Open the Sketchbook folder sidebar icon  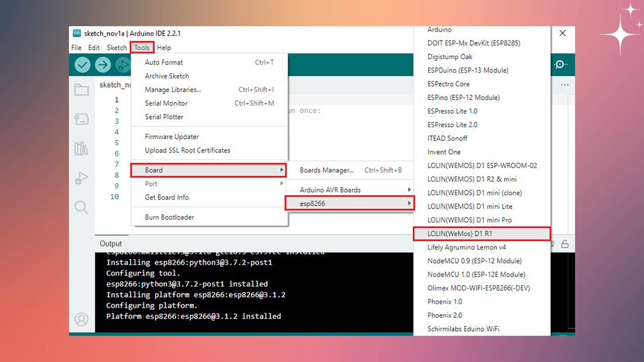tap(81, 90)
